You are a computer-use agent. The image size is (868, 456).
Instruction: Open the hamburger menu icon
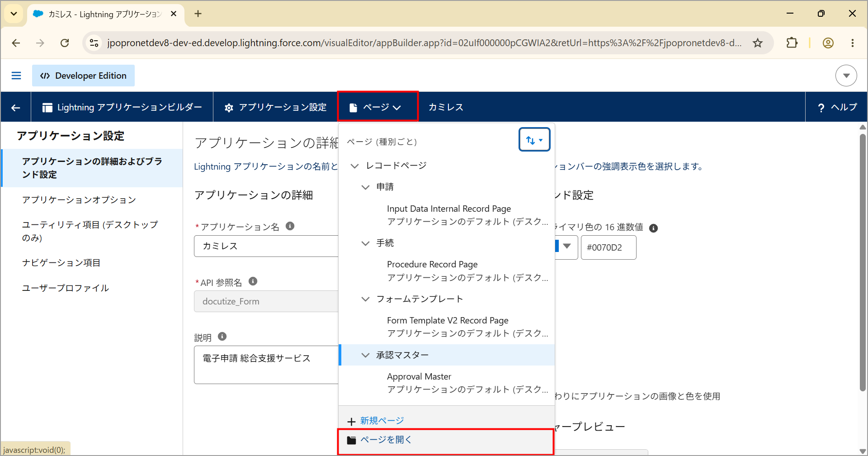pos(16,76)
